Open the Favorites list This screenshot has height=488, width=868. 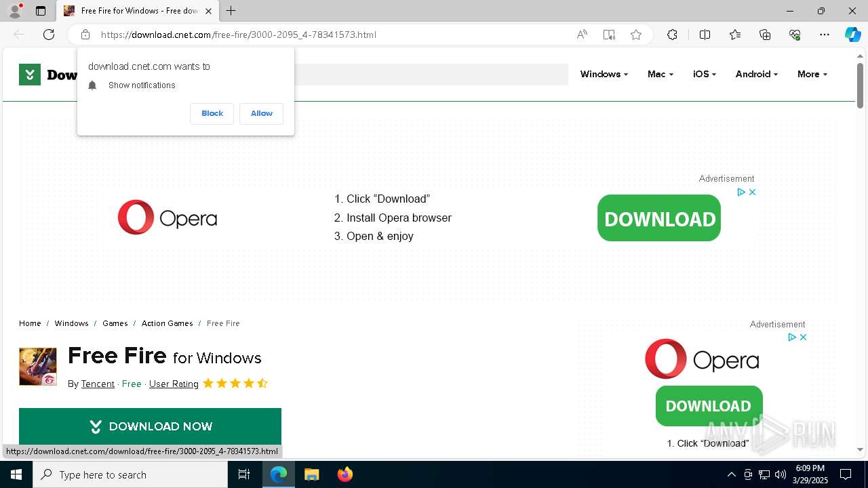(x=735, y=35)
